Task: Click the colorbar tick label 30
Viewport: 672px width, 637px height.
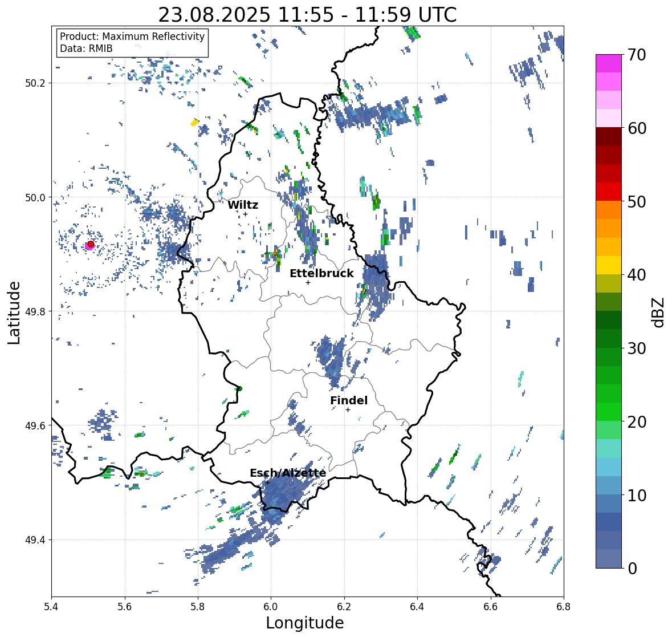Action: tap(637, 348)
